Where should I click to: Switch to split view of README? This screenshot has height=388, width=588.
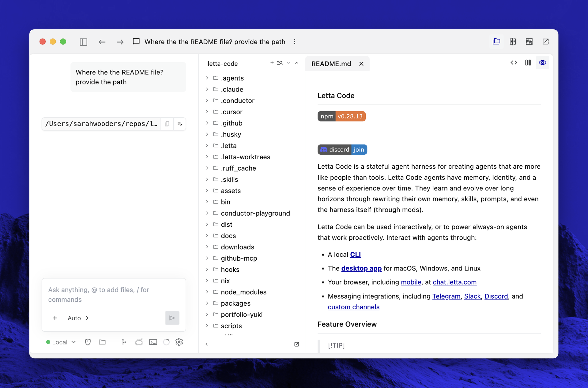tap(528, 62)
